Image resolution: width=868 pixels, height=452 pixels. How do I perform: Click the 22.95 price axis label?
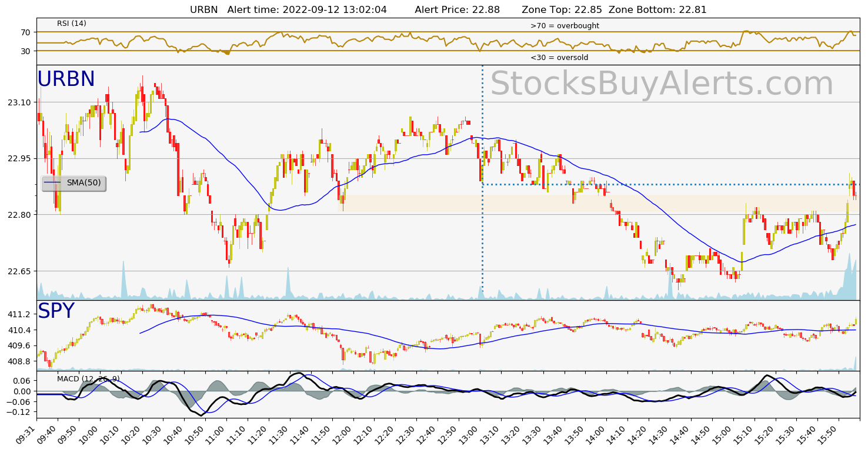click(x=19, y=158)
